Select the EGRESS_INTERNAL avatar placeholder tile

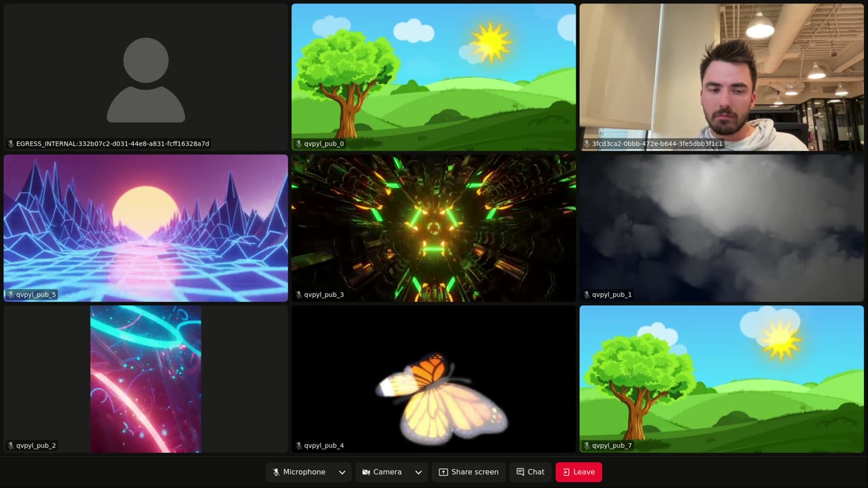click(x=146, y=77)
